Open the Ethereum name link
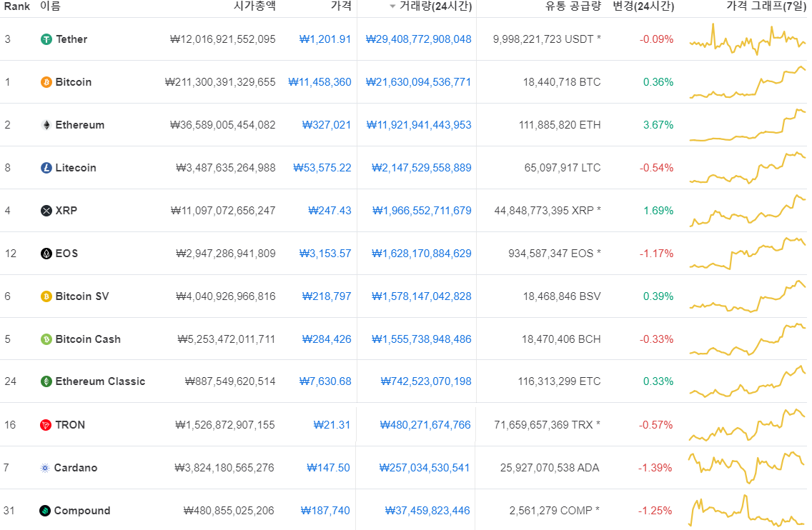 coord(80,125)
